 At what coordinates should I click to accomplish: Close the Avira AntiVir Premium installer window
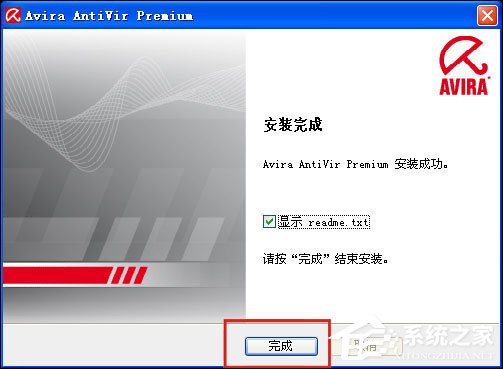[487, 15]
